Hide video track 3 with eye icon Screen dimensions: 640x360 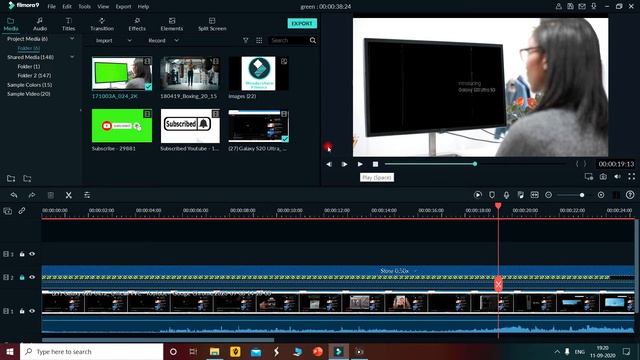pyautogui.click(x=32, y=254)
